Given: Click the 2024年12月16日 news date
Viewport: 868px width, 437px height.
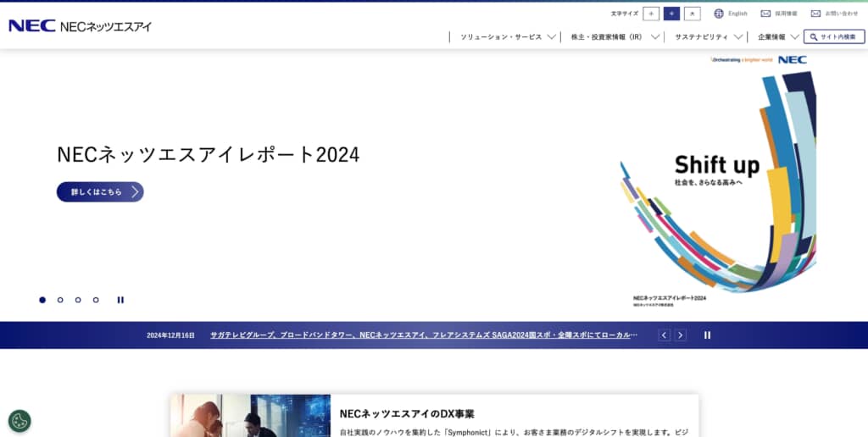Looking at the screenshot, I should tap(170, 335).
